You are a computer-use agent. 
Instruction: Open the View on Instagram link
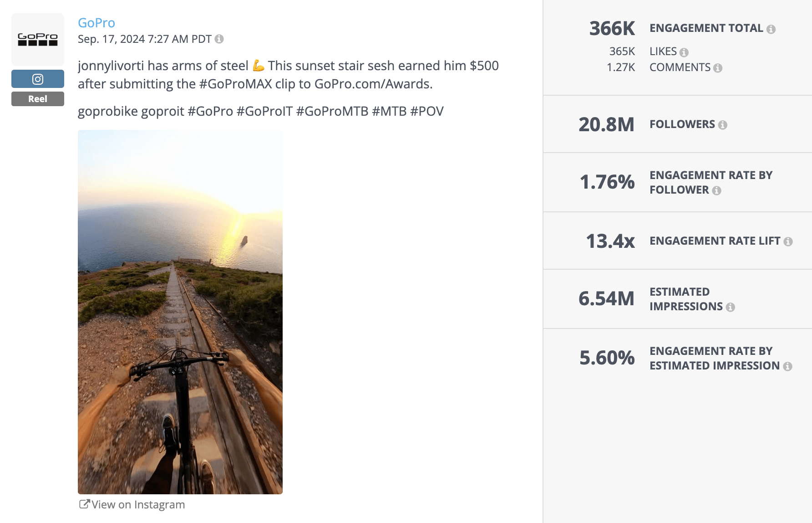pos(138,504)
